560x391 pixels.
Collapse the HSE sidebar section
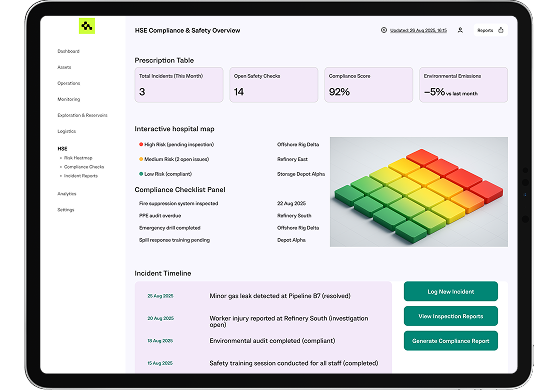[x=62, y=149]
